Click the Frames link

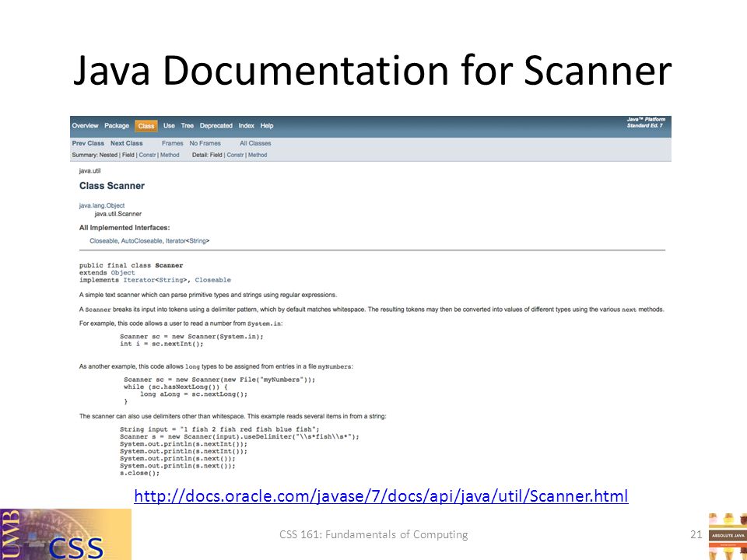coord(173,143)
